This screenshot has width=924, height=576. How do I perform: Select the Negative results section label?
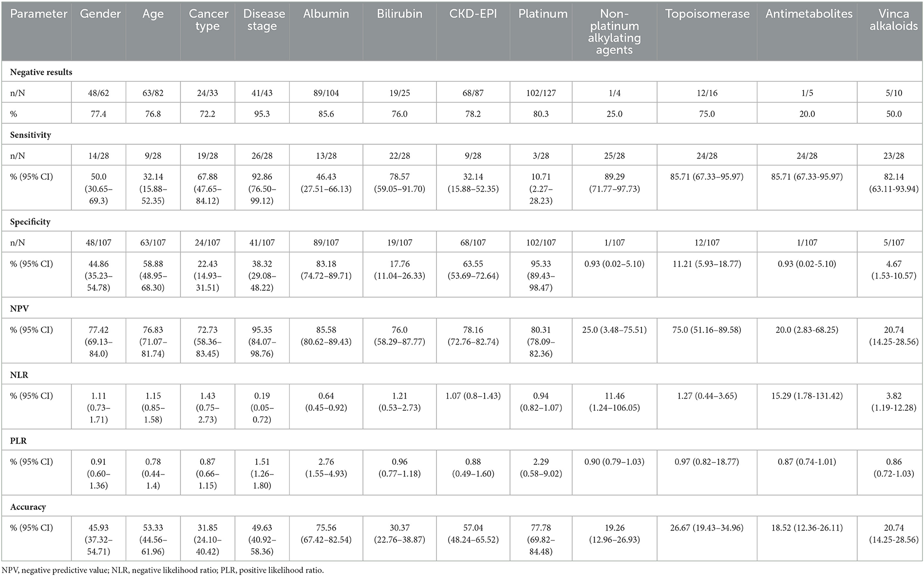[x=41, y=72]
